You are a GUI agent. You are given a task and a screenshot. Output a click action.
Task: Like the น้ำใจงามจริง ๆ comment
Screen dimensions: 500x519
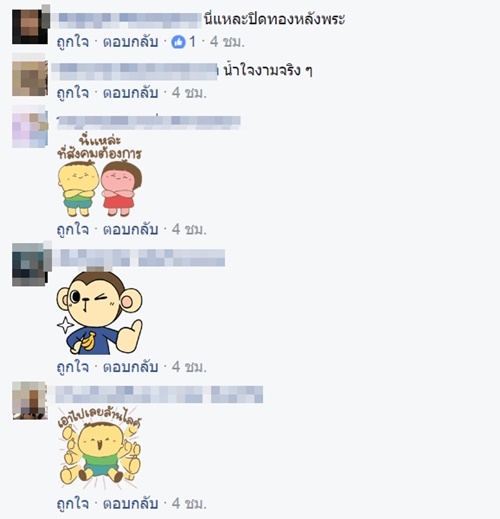73,93
